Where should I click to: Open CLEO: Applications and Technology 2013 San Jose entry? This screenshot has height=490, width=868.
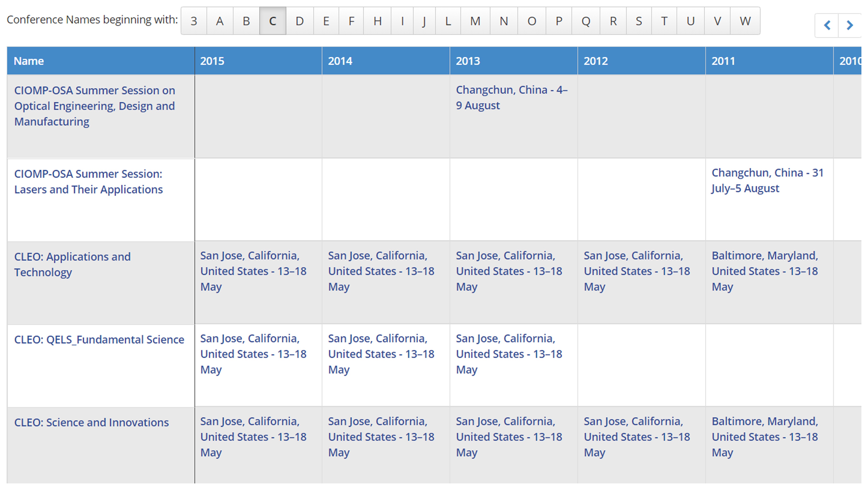(509, 271)
